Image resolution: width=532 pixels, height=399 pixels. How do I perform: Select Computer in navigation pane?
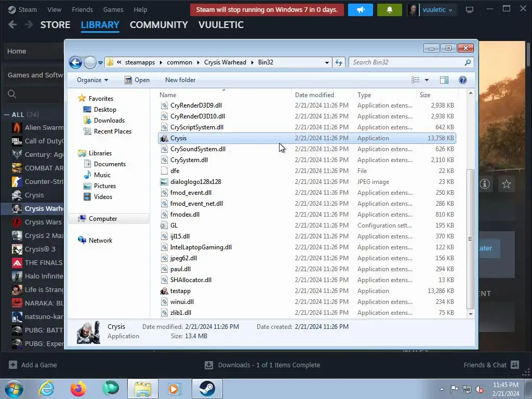[109, 219]
